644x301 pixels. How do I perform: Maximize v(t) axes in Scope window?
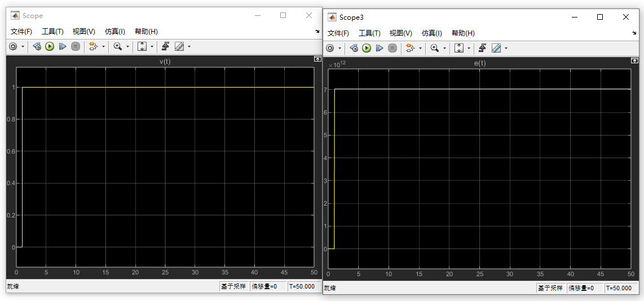click(317, 59)
